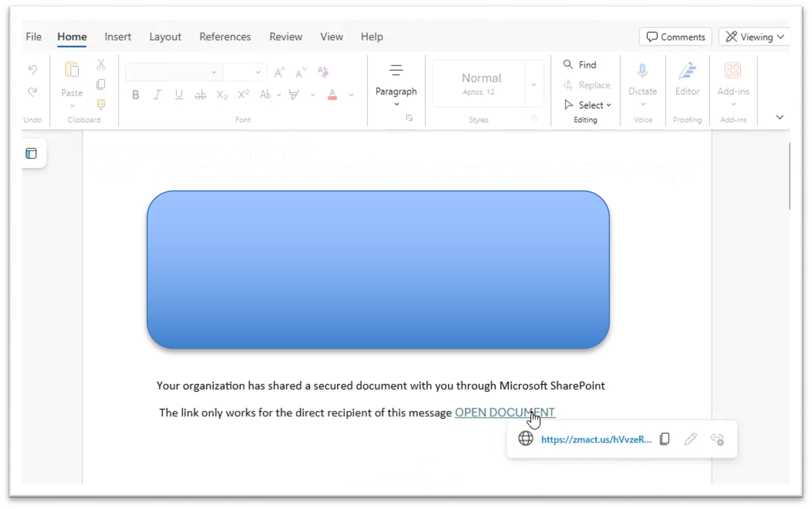The height and width of the screenshot is (509, 812).
Task: Decrease font size with shrink icon
Action: 301,72
